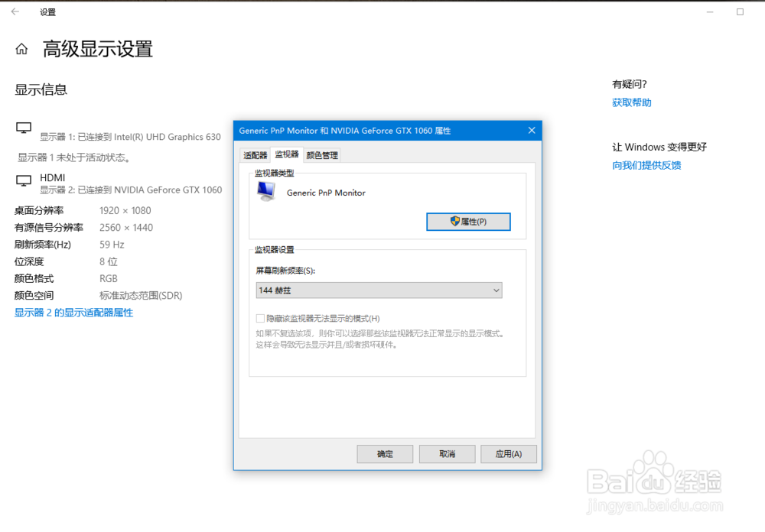This screenshot has width=765, height=532.
Task: Click the 1920 × 1080 desktop resolution value
Action: (125, 211)
